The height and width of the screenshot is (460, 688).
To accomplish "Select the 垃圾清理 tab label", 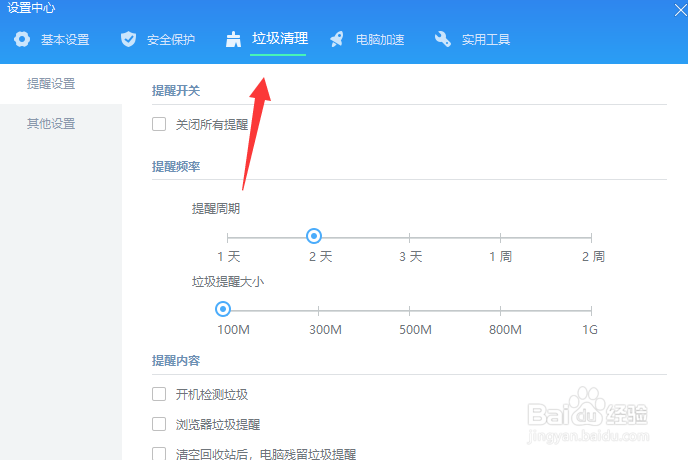I will click(x=280, y=39).
